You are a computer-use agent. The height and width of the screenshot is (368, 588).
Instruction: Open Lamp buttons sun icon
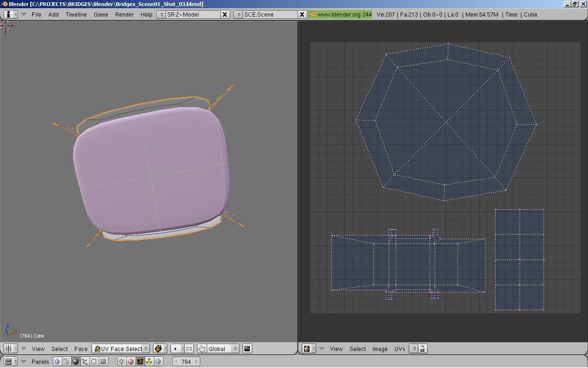(122, 362)
